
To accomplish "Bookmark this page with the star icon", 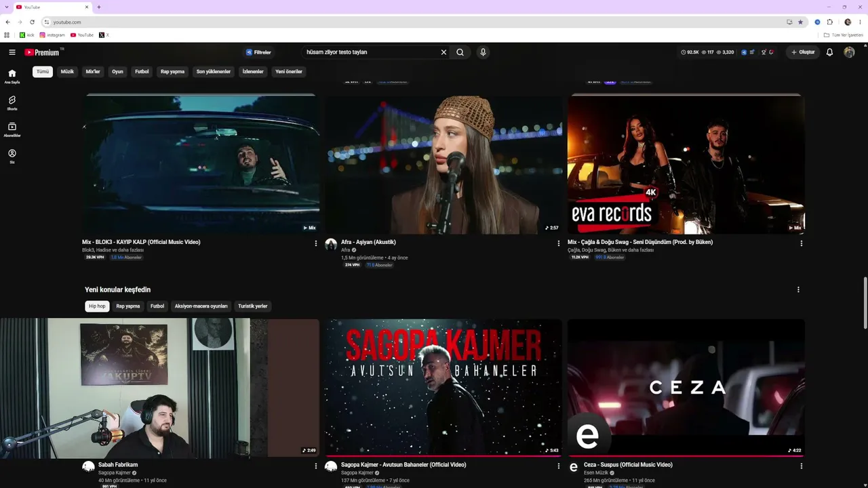I will click(800, 22).
